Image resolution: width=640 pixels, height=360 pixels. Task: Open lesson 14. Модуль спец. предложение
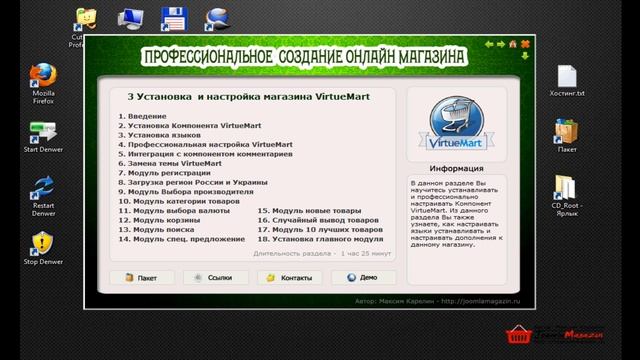182,239
